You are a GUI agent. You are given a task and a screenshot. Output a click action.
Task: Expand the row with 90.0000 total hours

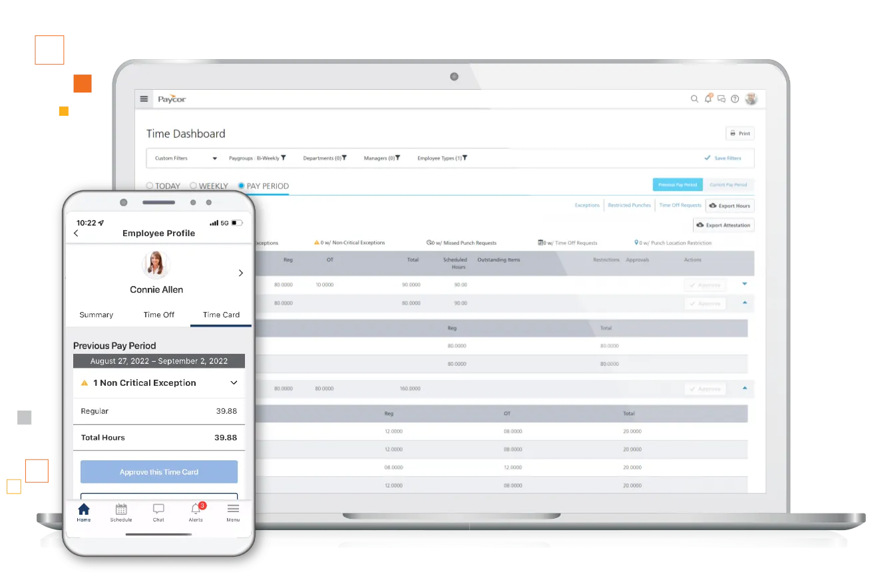coord(745,284)
